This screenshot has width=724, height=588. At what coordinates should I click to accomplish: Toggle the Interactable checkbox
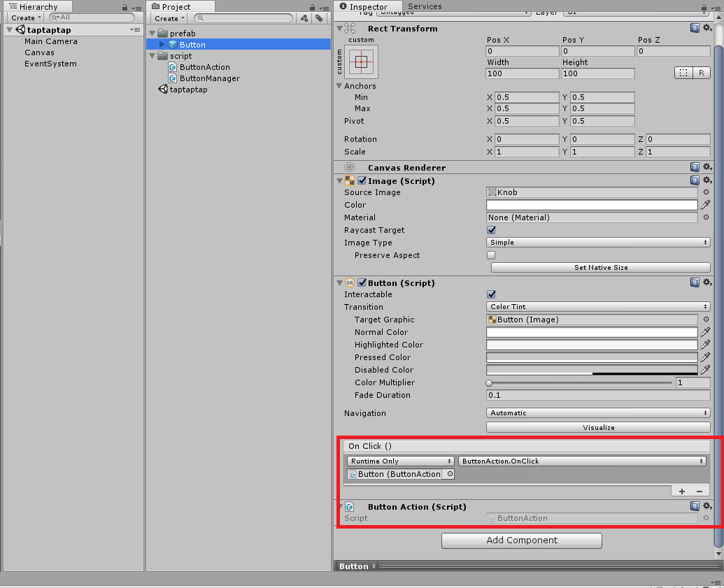tap(491, 294)
